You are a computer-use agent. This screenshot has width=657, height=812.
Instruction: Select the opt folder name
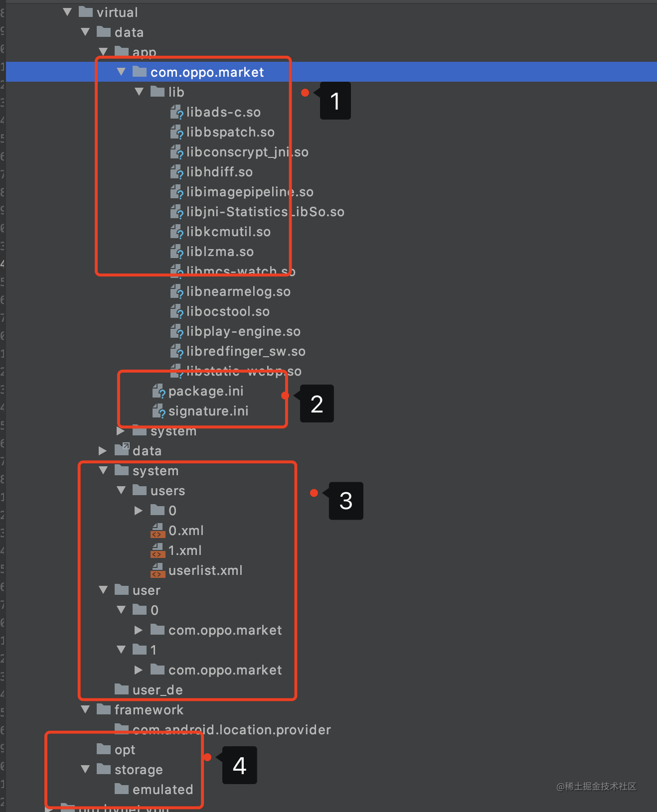(x=125, y=750)
